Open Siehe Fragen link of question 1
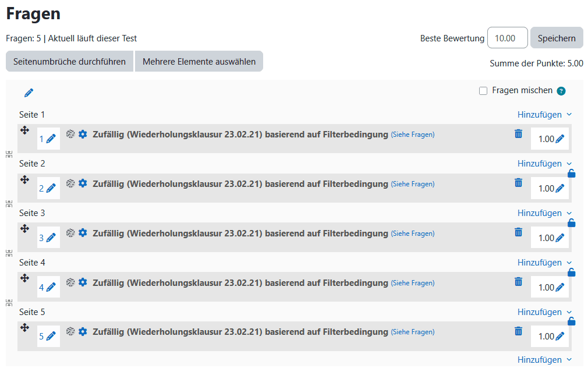Image resolution: width=588 pixels, height=375 pixels. 413,135
